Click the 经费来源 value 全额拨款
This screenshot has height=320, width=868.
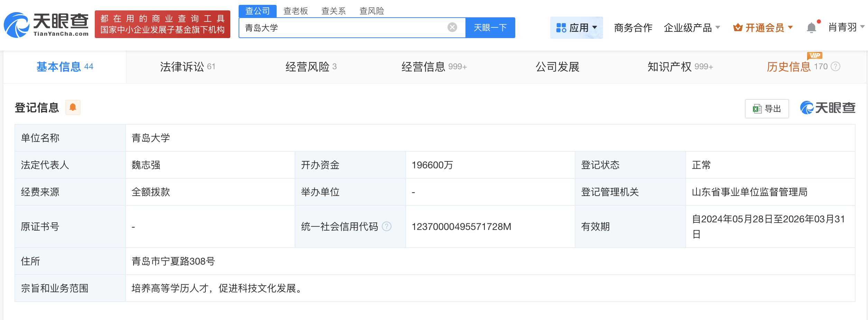pyautogui.click(x=151, y=192)
